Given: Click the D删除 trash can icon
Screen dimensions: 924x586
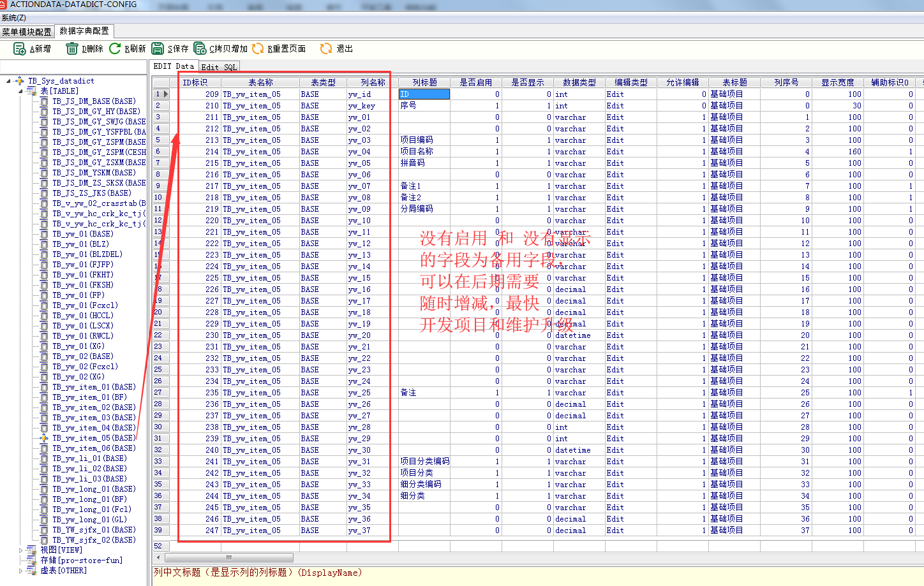Looking at the screenshot, I should pos(71,48).
